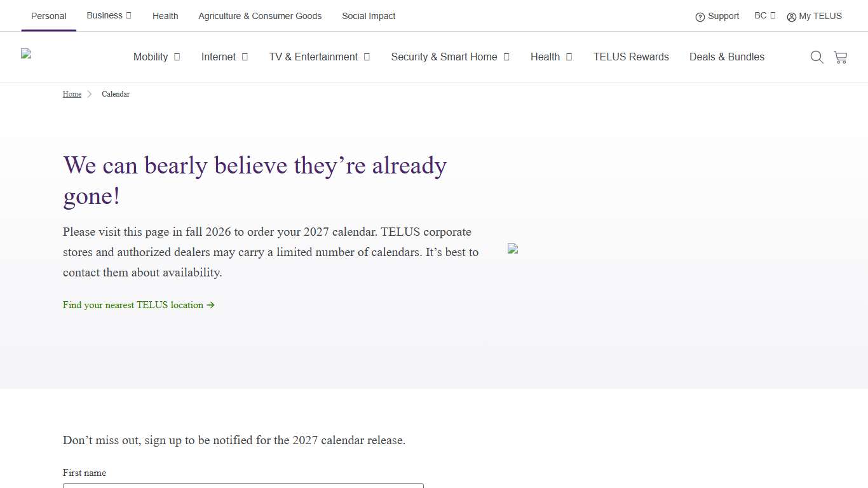The width and height of the screenshot is (868, 488).
Task: Click the calendar promo image
Action: [513, 249]
